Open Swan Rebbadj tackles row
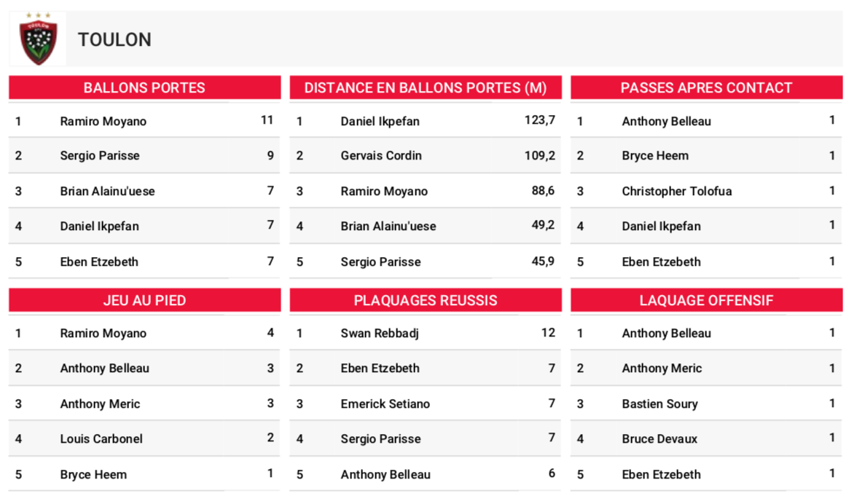The image size is (857, 504). click(x=426, y=333)
